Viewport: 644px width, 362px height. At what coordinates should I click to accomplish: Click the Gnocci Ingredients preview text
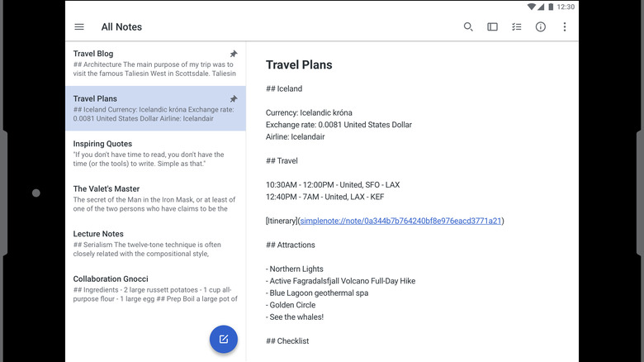[155, 294]
